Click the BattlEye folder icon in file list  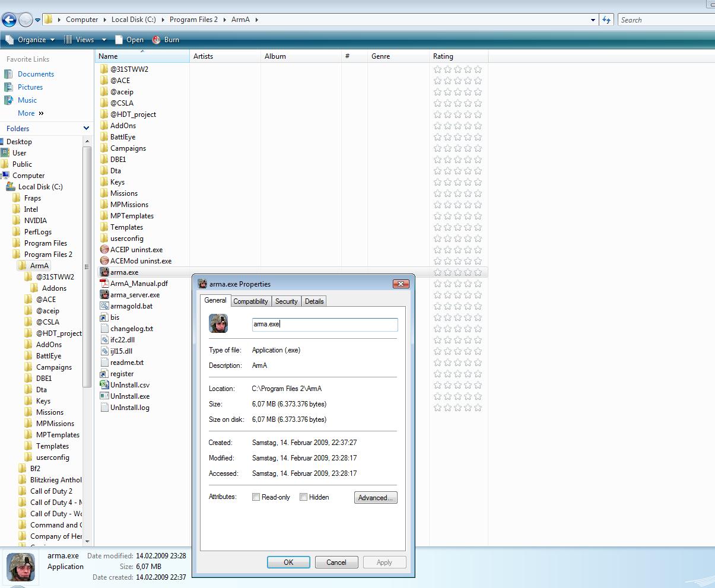(x=104, y=137)
